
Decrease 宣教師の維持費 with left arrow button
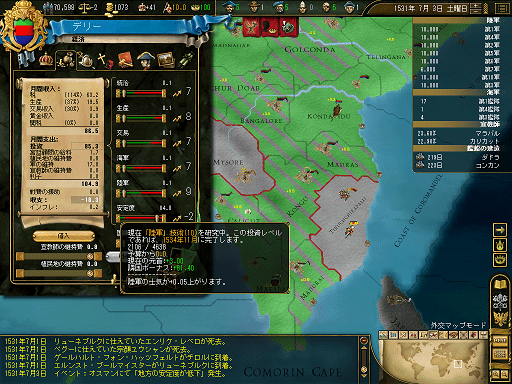point(20,256)
